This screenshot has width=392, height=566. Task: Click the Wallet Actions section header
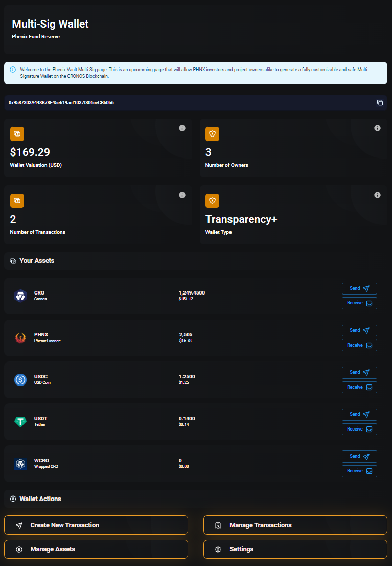[40, 499]
